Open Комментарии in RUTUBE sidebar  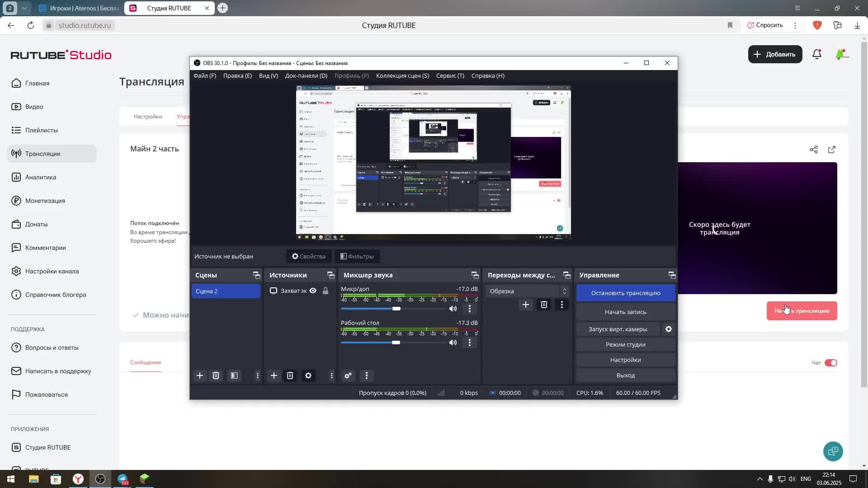point(52,248)
